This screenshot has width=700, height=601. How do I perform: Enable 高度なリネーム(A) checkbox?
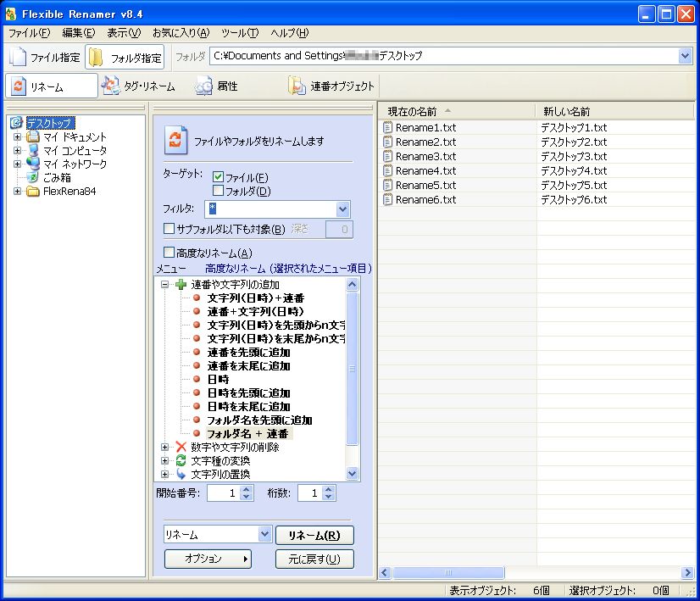(x=169, y=253)
